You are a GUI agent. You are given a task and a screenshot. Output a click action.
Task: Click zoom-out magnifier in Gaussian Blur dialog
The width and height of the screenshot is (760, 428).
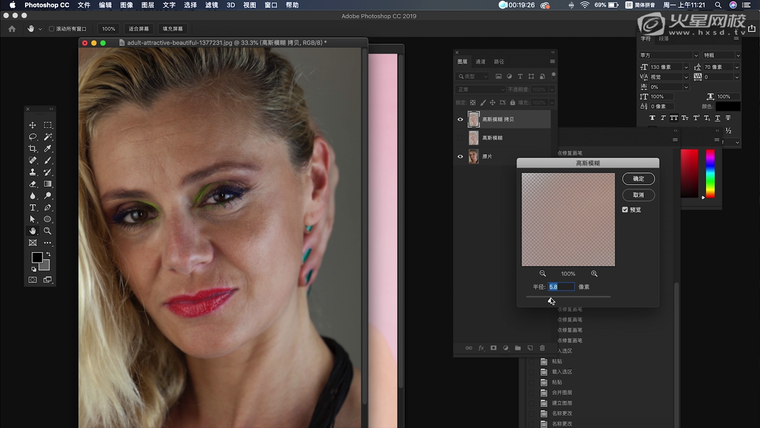pos(543,273)
